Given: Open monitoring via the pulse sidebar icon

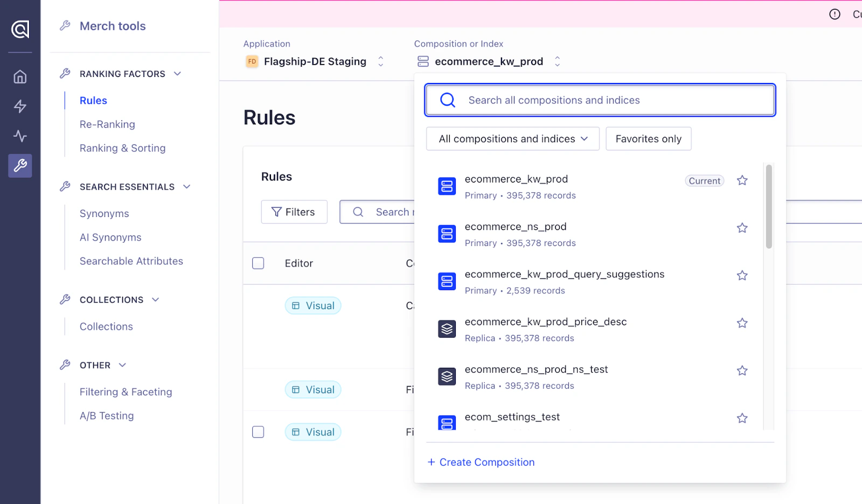Looking at the screenshot, I should (x=19, y=136).
